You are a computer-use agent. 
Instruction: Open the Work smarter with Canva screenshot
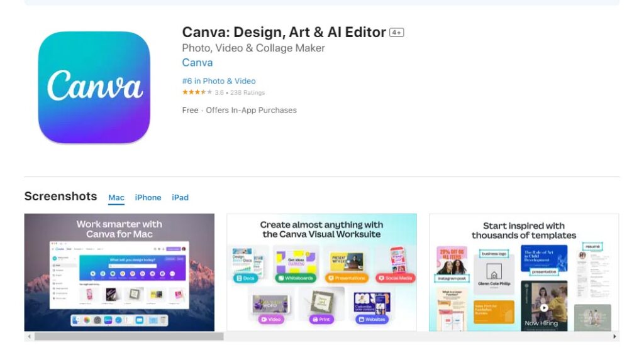point(119,273)
